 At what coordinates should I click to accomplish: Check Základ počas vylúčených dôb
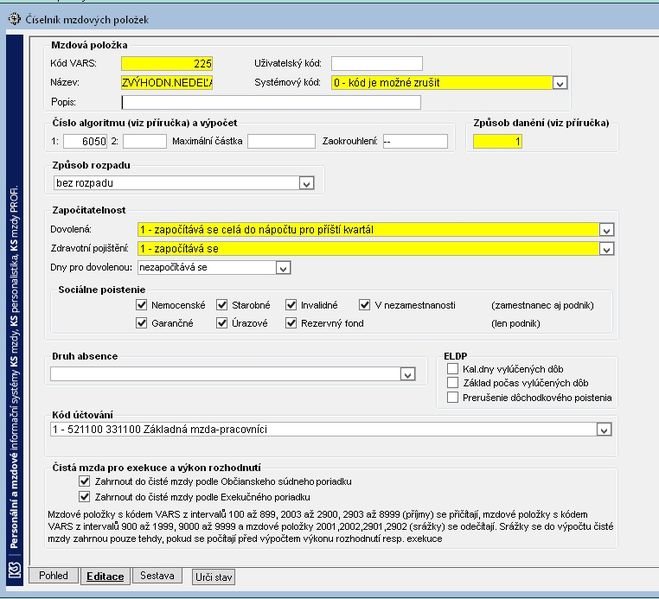point(453,383)
